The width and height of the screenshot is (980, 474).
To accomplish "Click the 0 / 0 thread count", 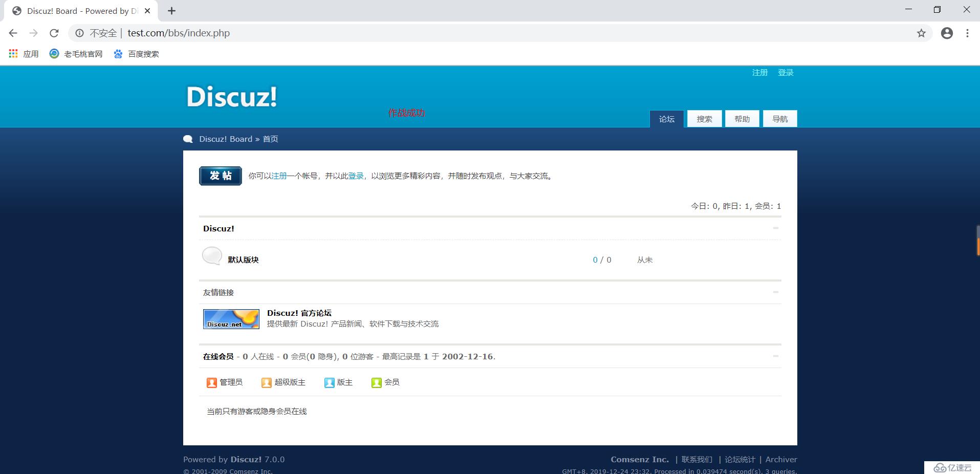I will tap(602, 260).
